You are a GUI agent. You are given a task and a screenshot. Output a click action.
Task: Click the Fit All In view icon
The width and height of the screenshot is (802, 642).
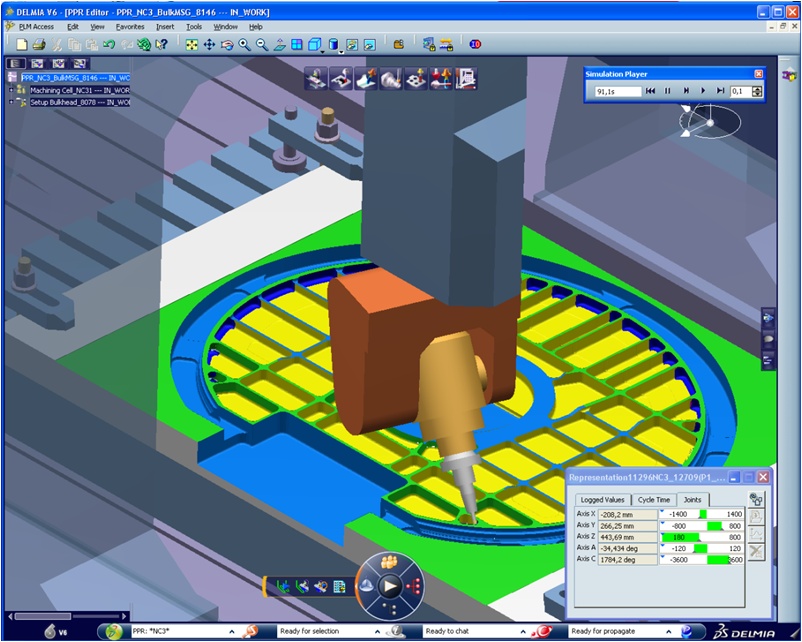[192, 45]
